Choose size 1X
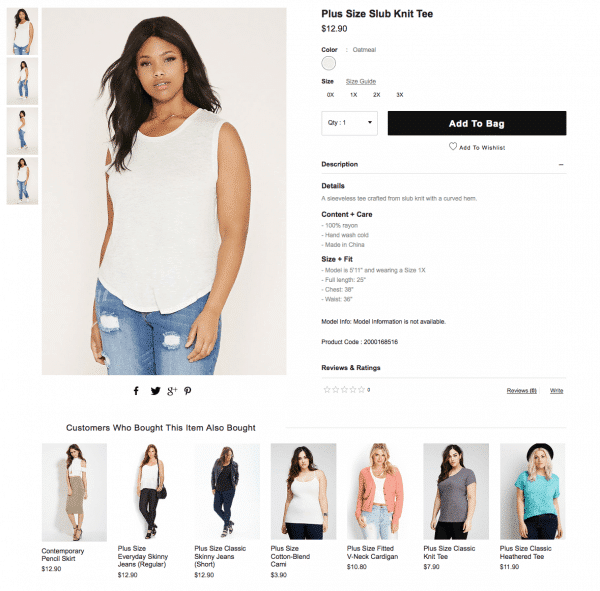The width and height of the screenshot is (600, 591). (x=354, y=95)
